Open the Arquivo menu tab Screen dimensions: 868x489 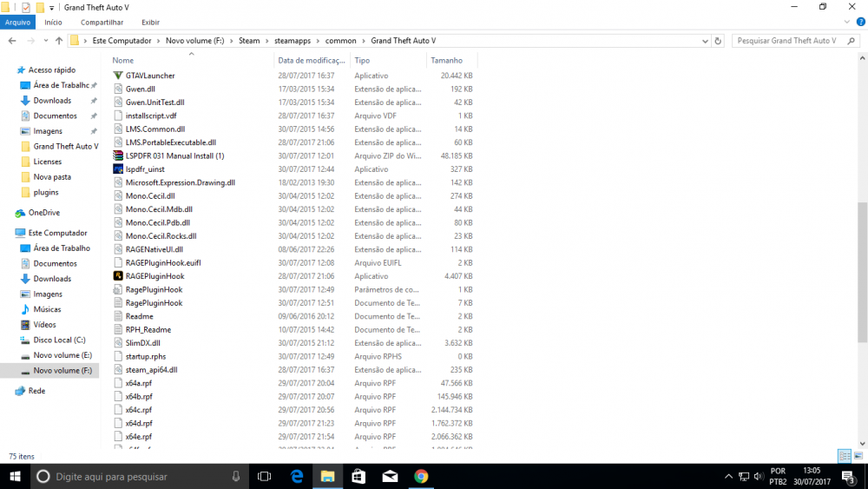tap(17, 23)
